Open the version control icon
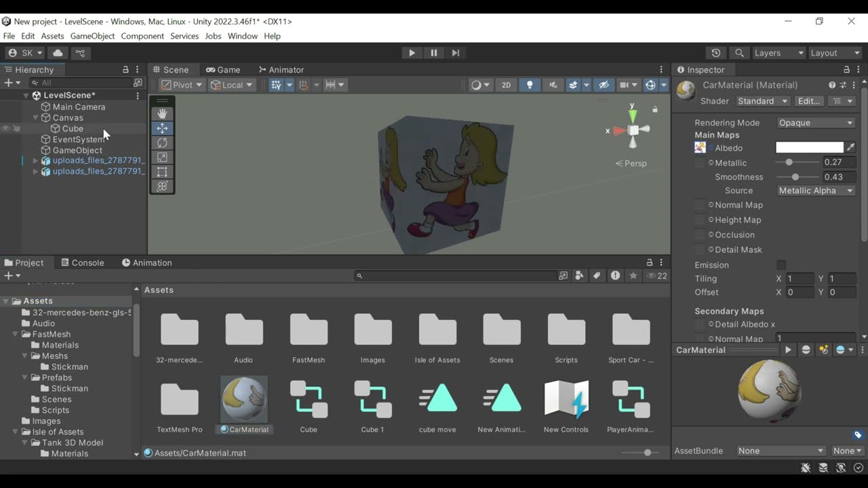The height and width of the screenshot is (488, 868). pyautogui.click(x=80, y=53)
